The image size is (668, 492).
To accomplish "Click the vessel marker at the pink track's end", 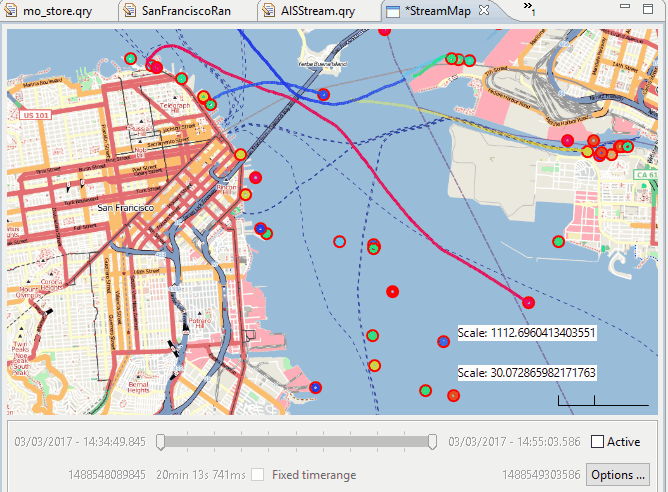I will pyautogui.click(x=528, y=302).
